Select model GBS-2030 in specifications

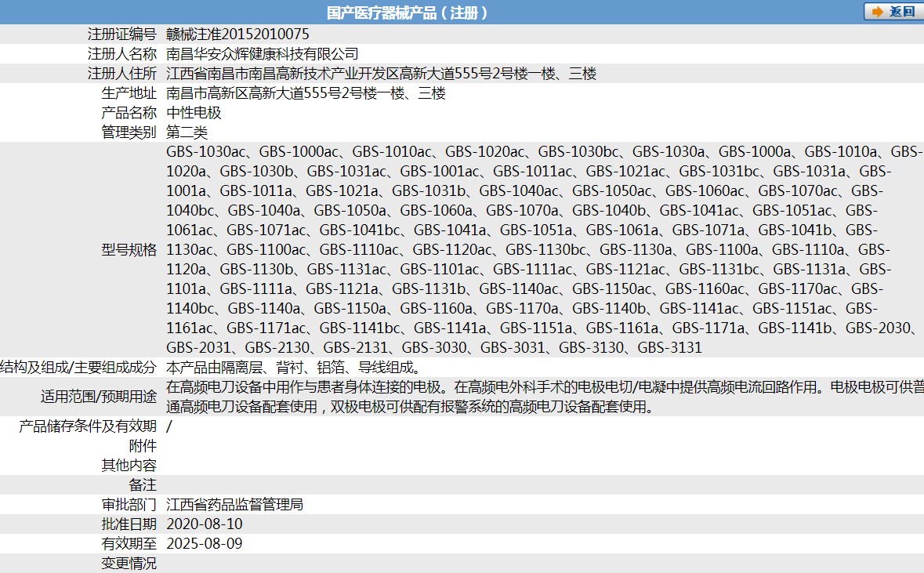point(878,328)
